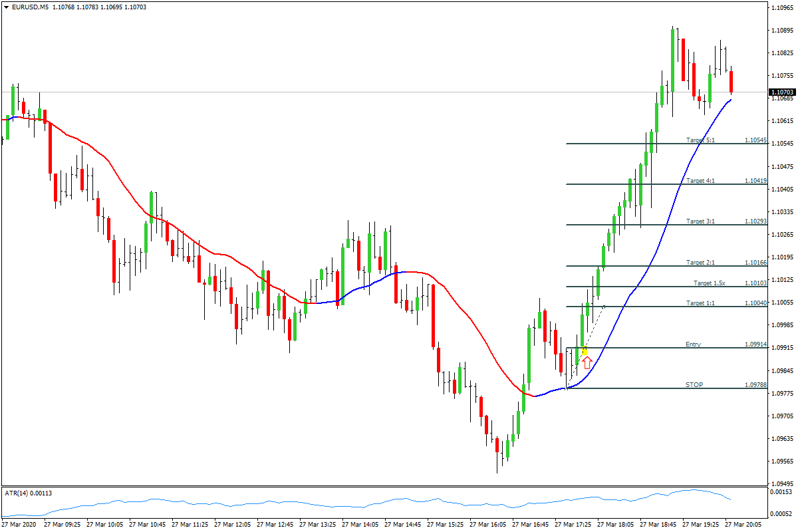Select the Target 1:1 label
Image resolution: width=798 pixels, height=532 pixels.
click(x=700, y=303)
